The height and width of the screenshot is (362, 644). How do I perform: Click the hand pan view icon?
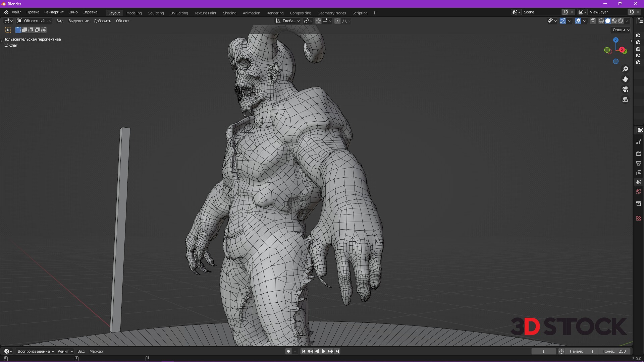[x=625, y=79]
